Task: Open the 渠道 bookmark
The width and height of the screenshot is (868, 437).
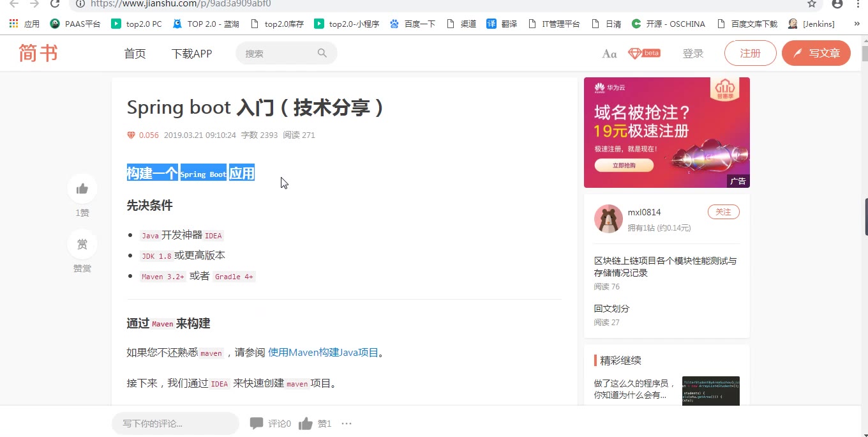Action: pyautogui.click(x=461, y=24)
